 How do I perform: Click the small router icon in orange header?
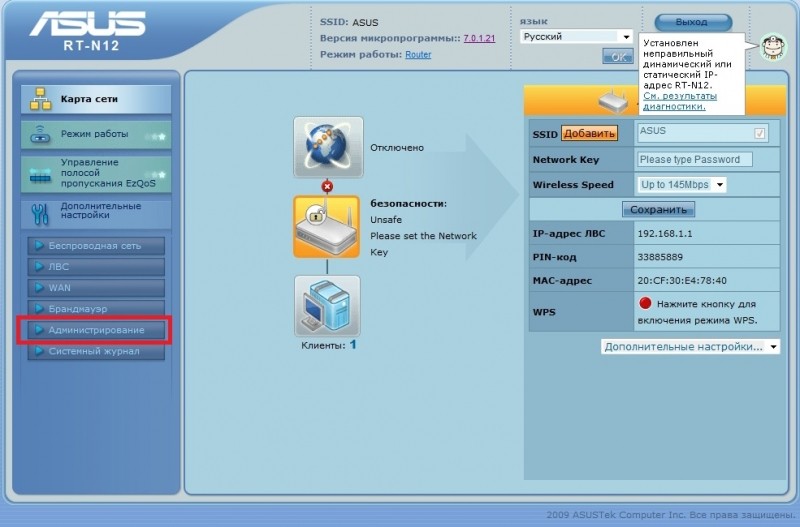[613, 101]
